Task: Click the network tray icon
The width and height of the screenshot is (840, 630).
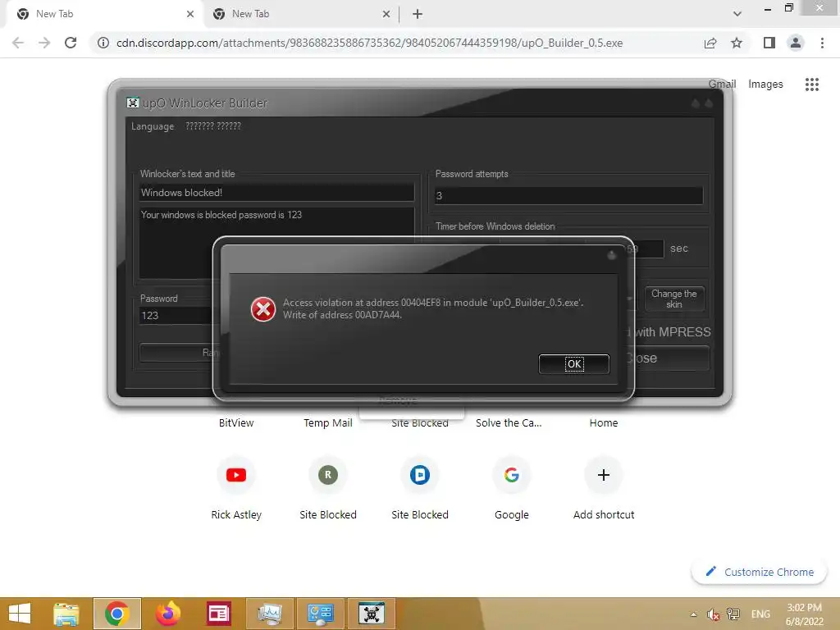Action: tap(733, 614)
